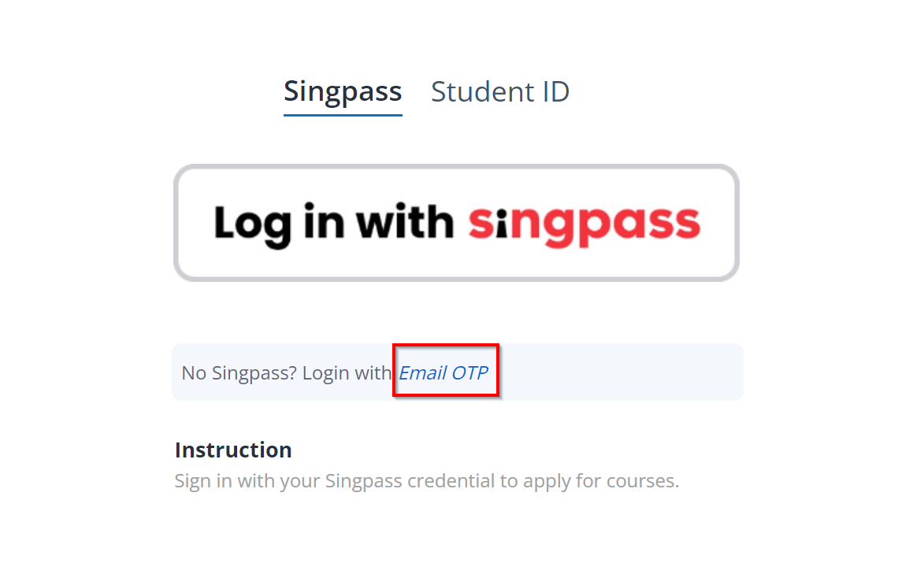Click the dot of the singpass logo 'i'

click(502, 212)
